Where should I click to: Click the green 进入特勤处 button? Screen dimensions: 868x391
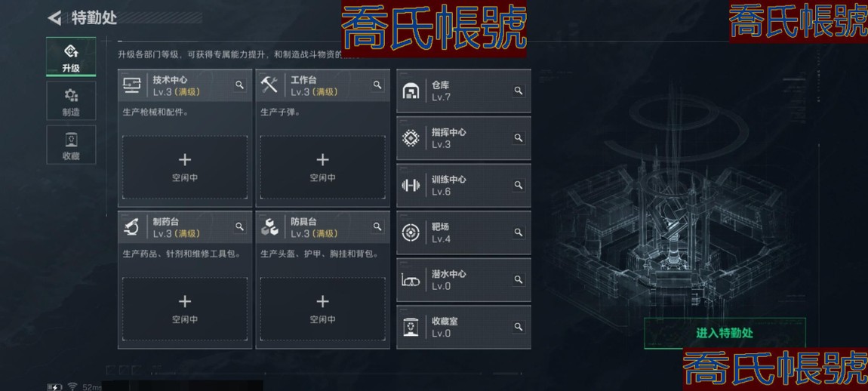[725, 334]
